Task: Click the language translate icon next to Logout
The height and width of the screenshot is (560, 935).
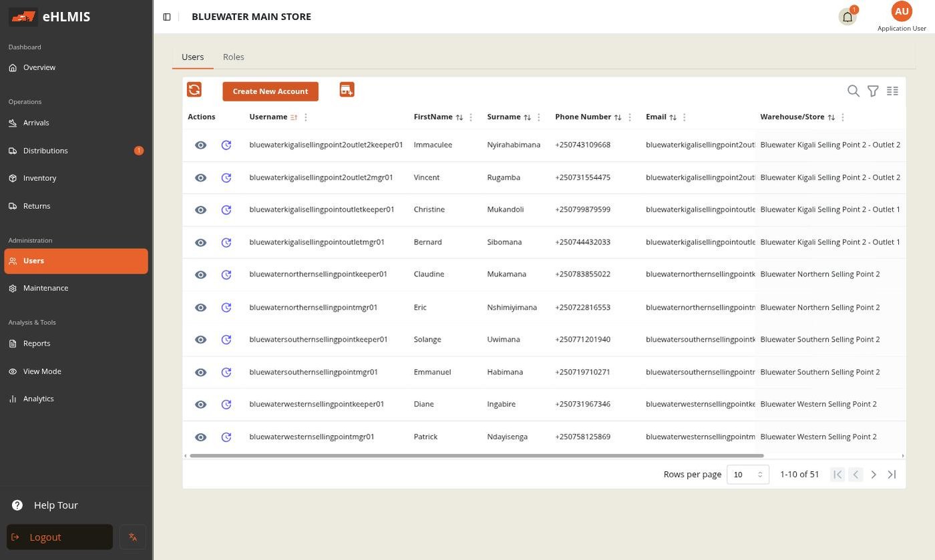Action: [x=133, y=537]
